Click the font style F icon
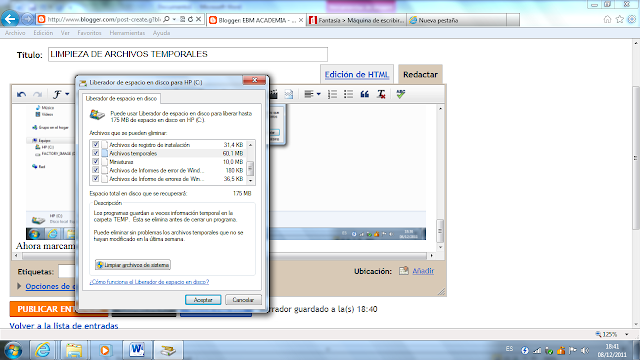 [x=57, y=95]
